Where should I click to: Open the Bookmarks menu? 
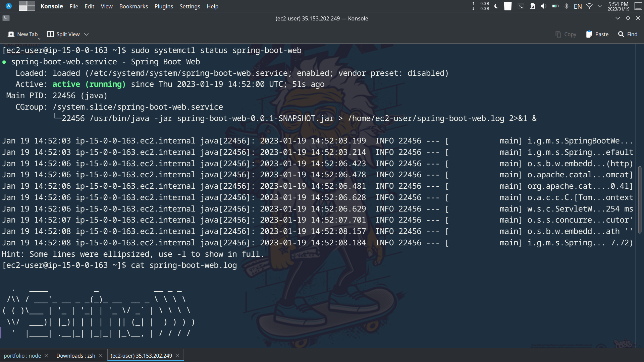click(x=133, y=6)
